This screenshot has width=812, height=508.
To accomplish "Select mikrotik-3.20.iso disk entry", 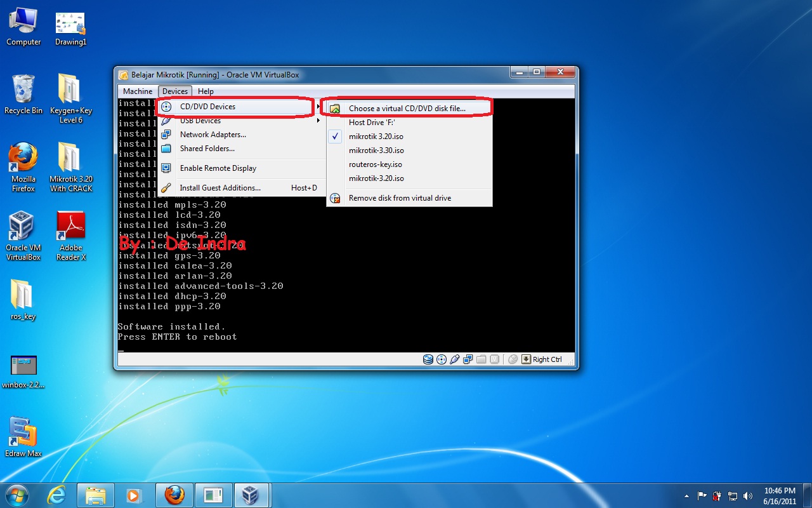I will (x=409, y=178).
